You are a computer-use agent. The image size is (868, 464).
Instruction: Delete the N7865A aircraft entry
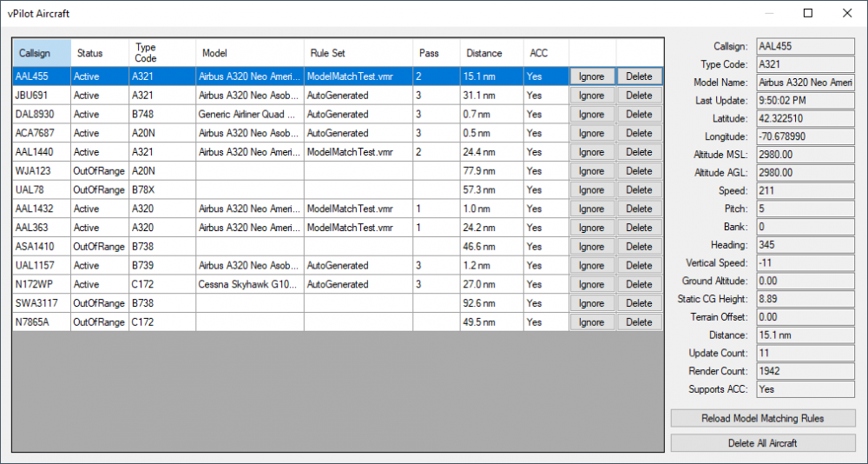click(639, 322)
